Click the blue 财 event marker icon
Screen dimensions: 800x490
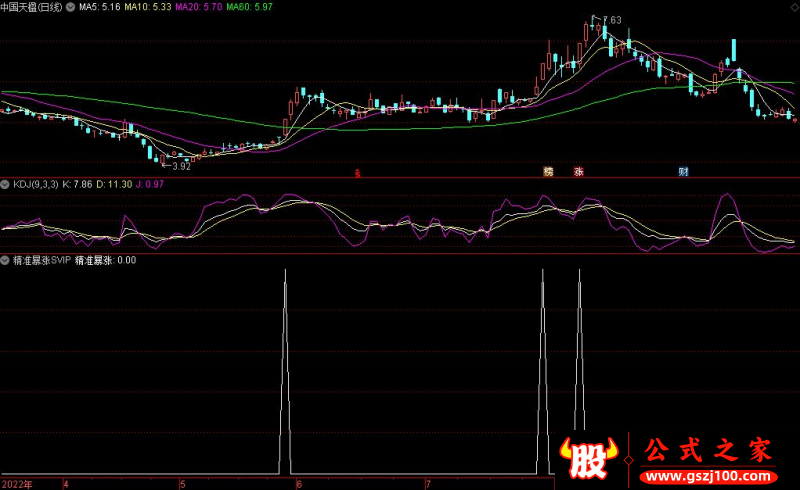(x=683, y=171)
